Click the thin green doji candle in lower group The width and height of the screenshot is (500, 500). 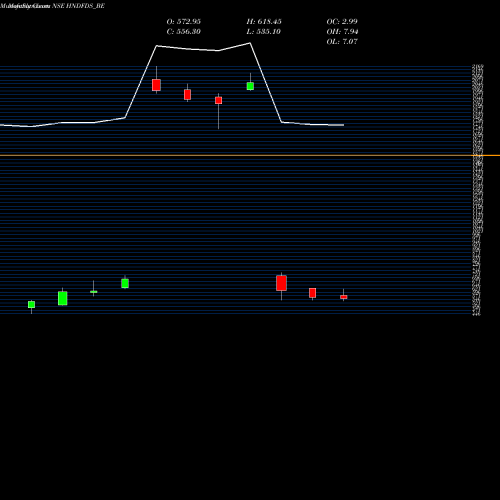point(94,292)
